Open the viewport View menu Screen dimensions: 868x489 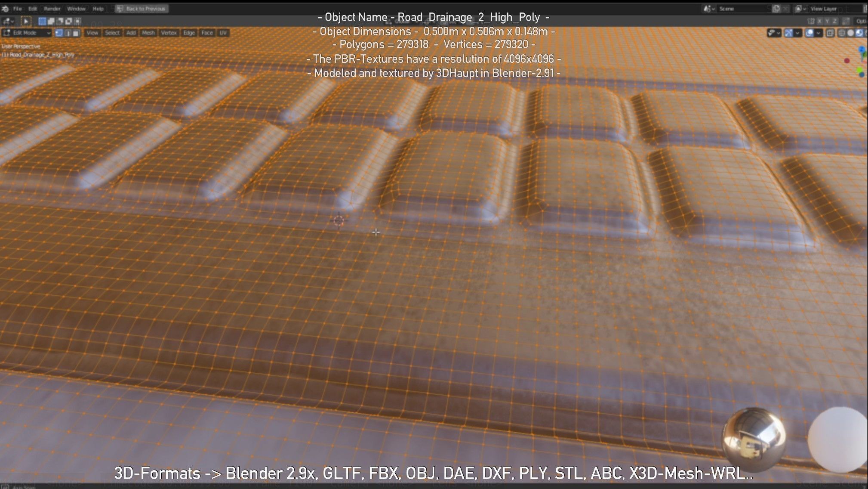[x=92, y=33]
